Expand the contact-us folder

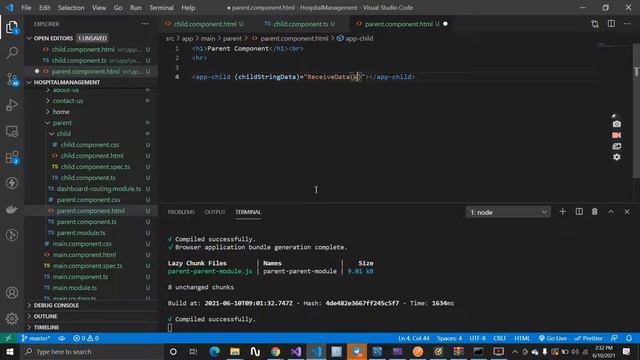tap(68, 100)
